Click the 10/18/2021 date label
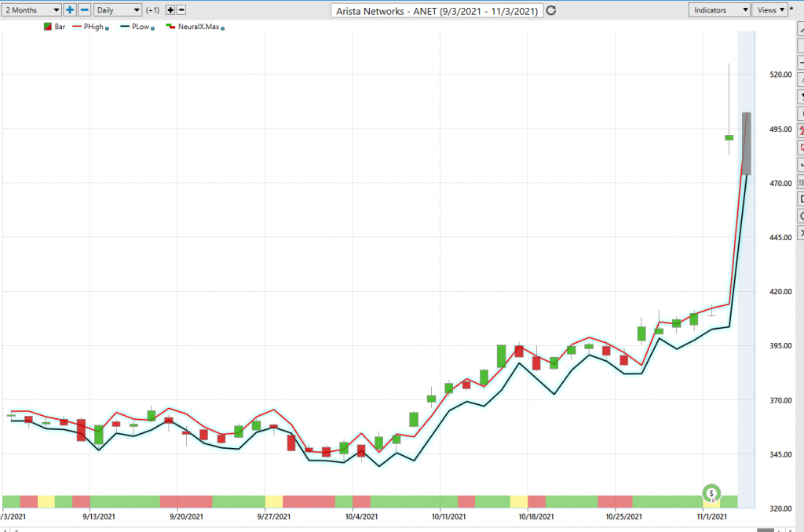 pos(536,516)
